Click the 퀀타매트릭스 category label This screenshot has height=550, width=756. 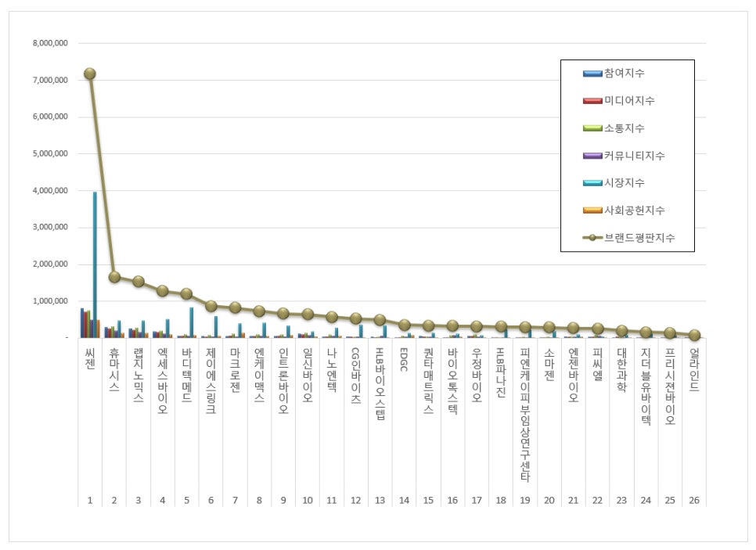428,381
